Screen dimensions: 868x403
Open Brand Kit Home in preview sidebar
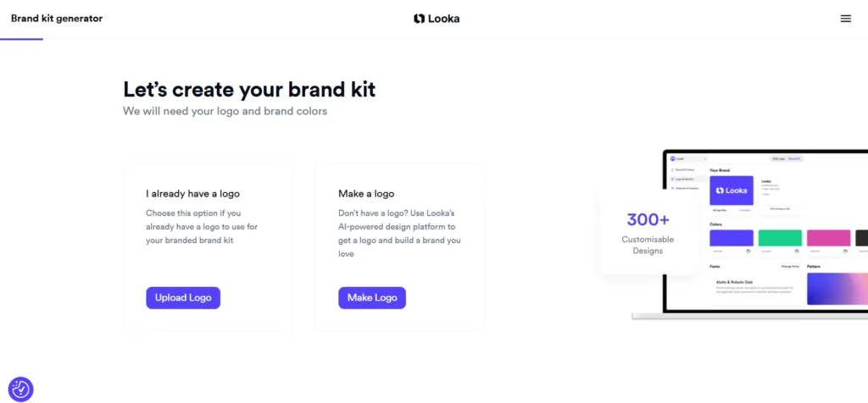[x=685, y=170]
